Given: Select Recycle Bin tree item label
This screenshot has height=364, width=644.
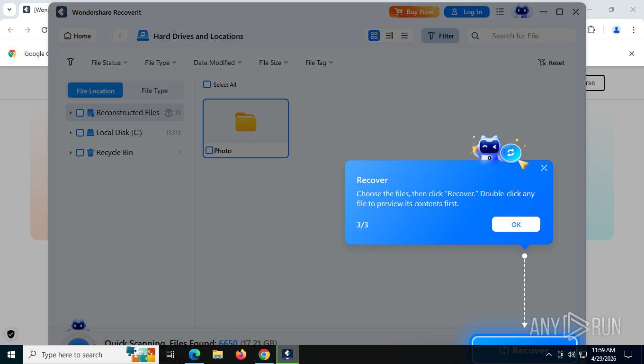Looking at the screenshot, I should point(115,153).
